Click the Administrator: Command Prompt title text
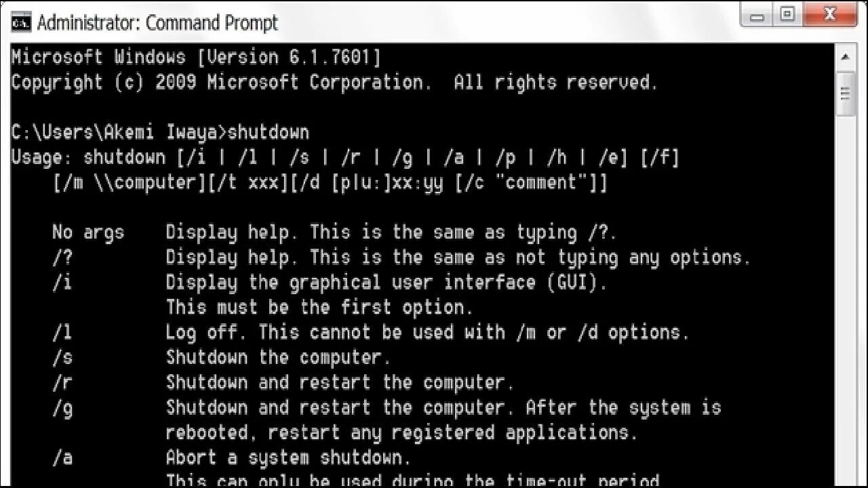Image resolution: width=868 pixels, height=488 pixels. coord(157,22)
